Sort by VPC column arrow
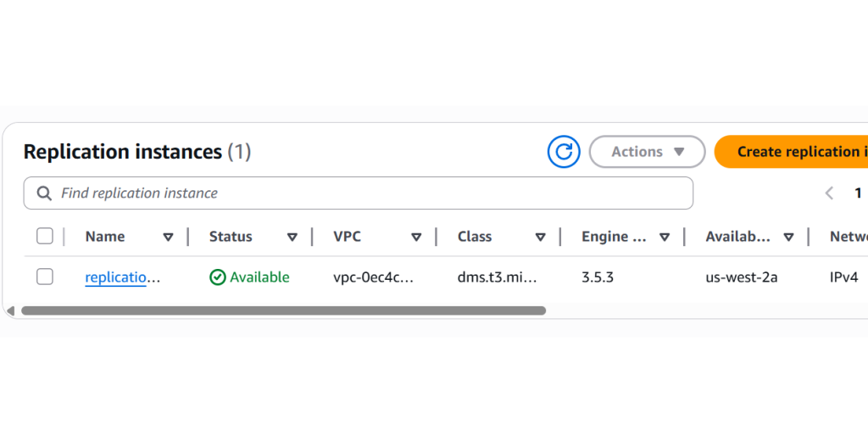 (x=416, y=237)
